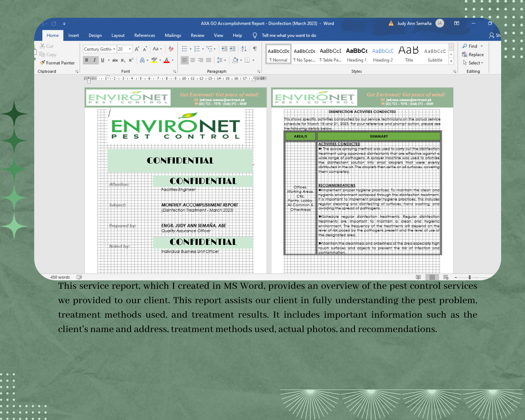Apply superscript formatting
The image size is (525, 420).
coord(131,60)
